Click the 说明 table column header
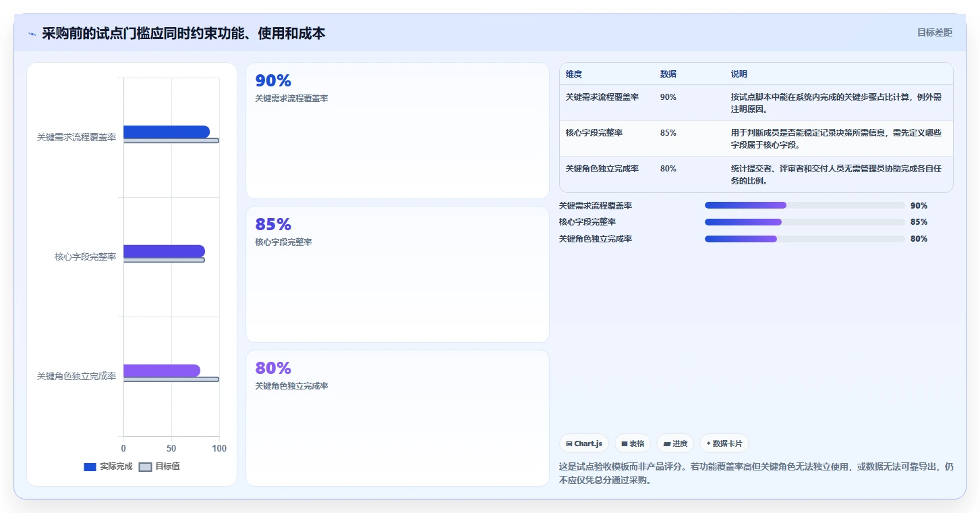This screenshot has height=513, width=980. (739, 74)
